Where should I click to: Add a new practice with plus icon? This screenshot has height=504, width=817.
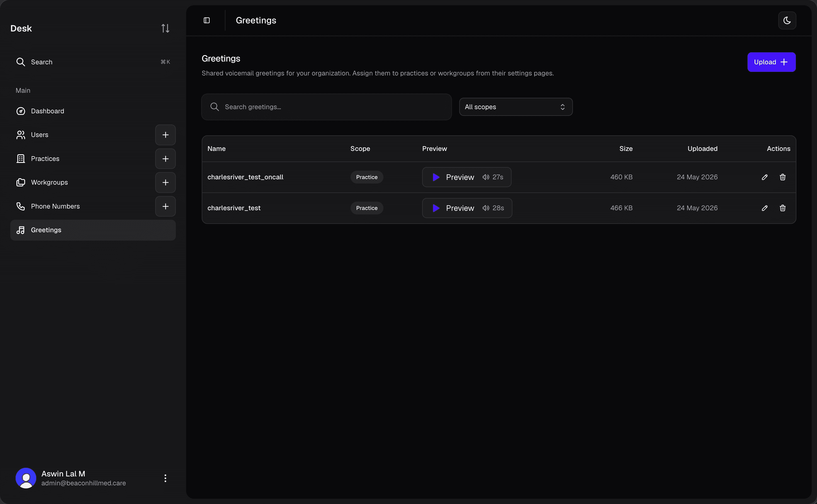tap(166, 159)
